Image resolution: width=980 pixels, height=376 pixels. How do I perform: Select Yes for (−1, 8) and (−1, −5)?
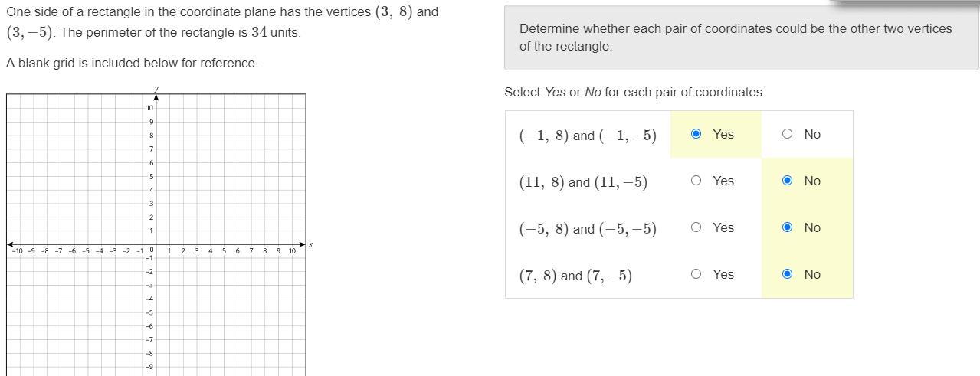(x=696, y=134)
